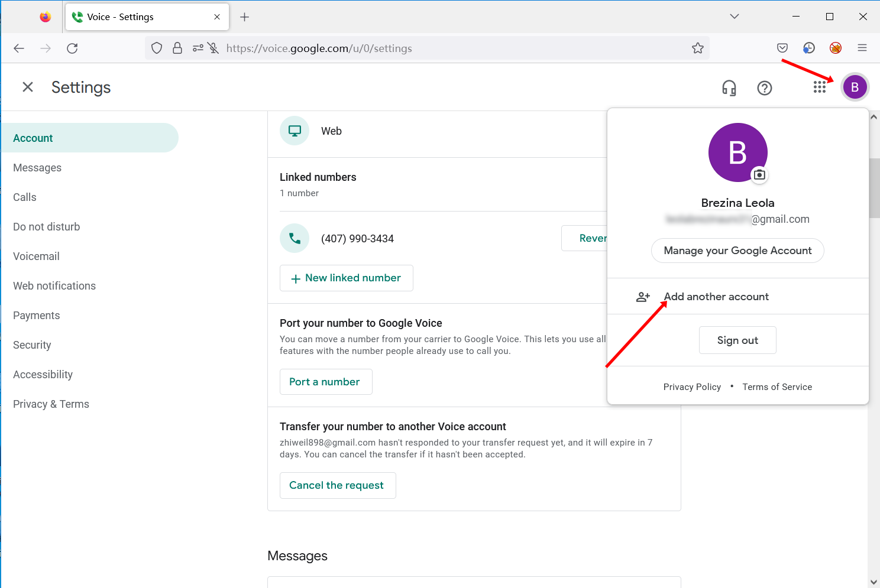Click the page vertical scrollbar thumb
880x588 pixels.
coord(874,189)
